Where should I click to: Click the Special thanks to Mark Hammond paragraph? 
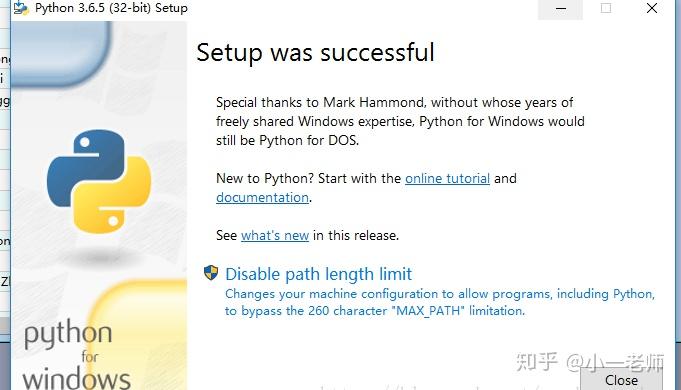point(400,121)
